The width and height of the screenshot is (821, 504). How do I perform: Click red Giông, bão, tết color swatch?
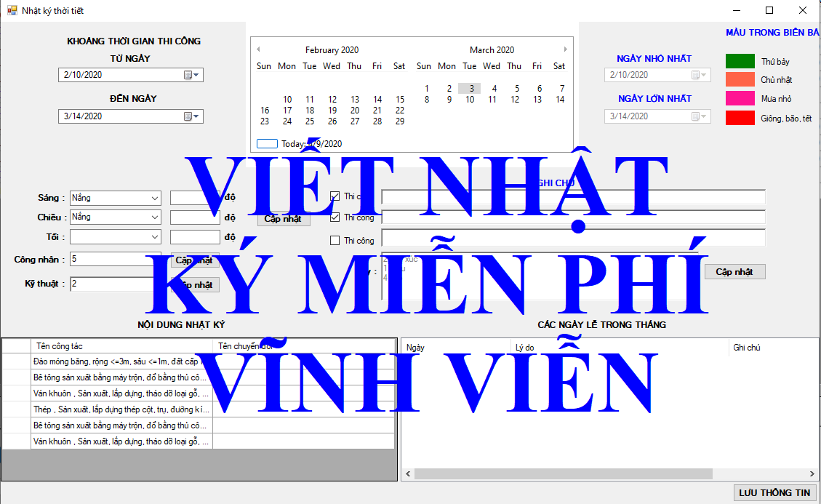(x=740, y=118)
